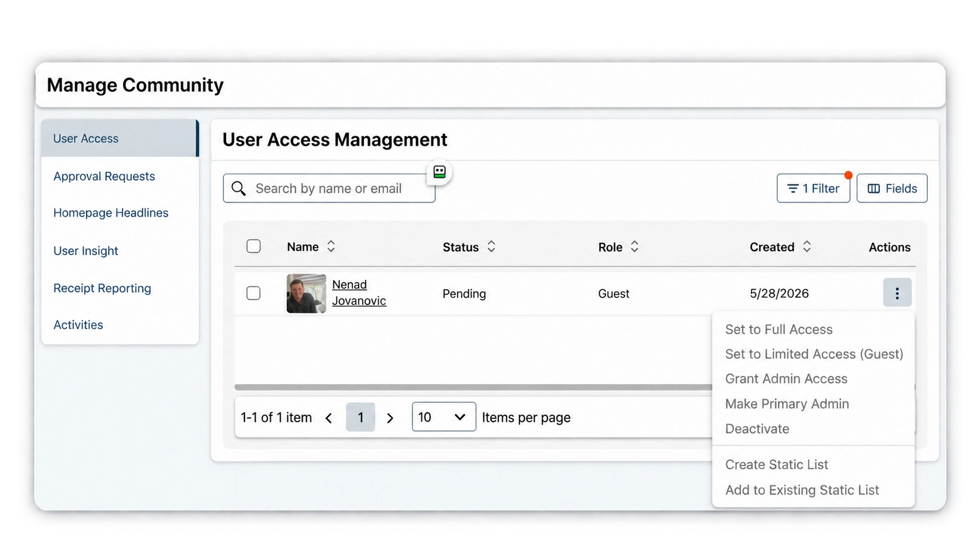Open Homepage Headlines section
This screenshot has height=552, width=980.
pos(111,212)
